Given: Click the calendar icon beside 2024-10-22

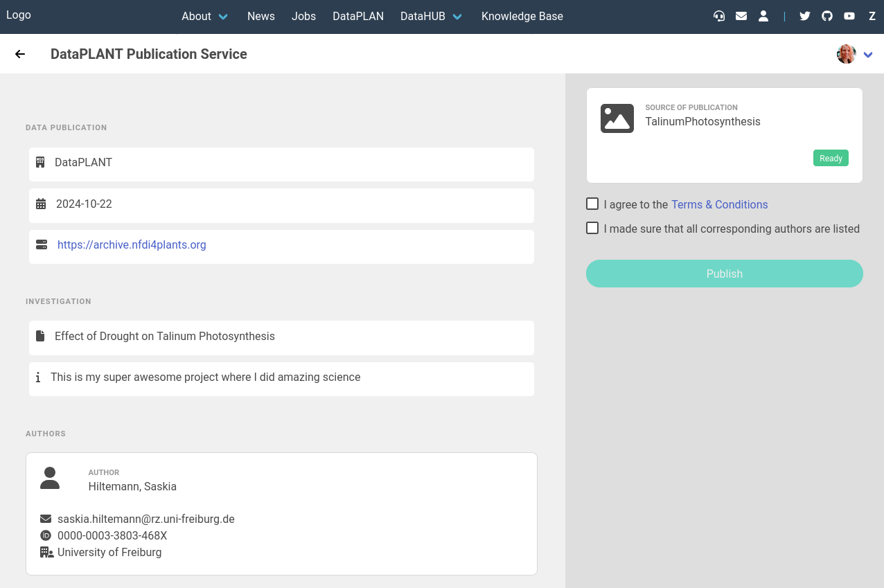Looking at the screenshot, I should pos(41,204).
